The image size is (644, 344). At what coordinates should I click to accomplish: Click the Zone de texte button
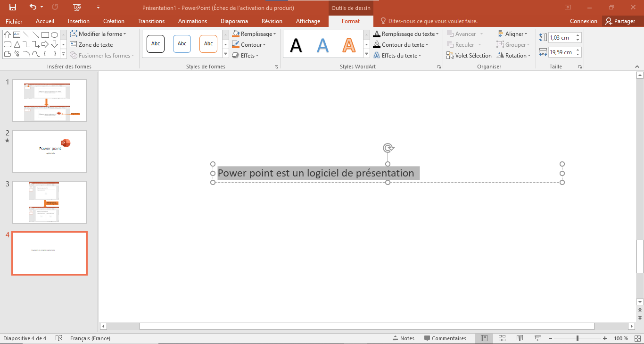[x=91, y=45]
